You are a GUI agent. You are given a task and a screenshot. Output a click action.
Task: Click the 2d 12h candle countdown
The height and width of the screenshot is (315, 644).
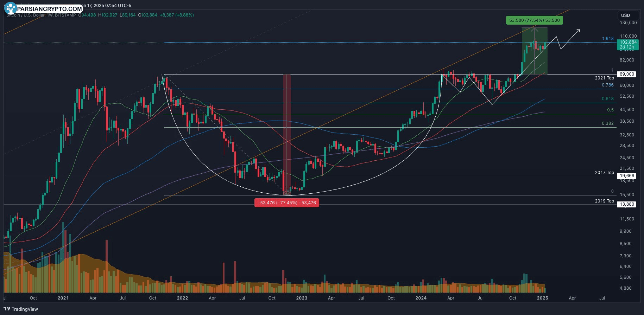click(x=627, y=47)
